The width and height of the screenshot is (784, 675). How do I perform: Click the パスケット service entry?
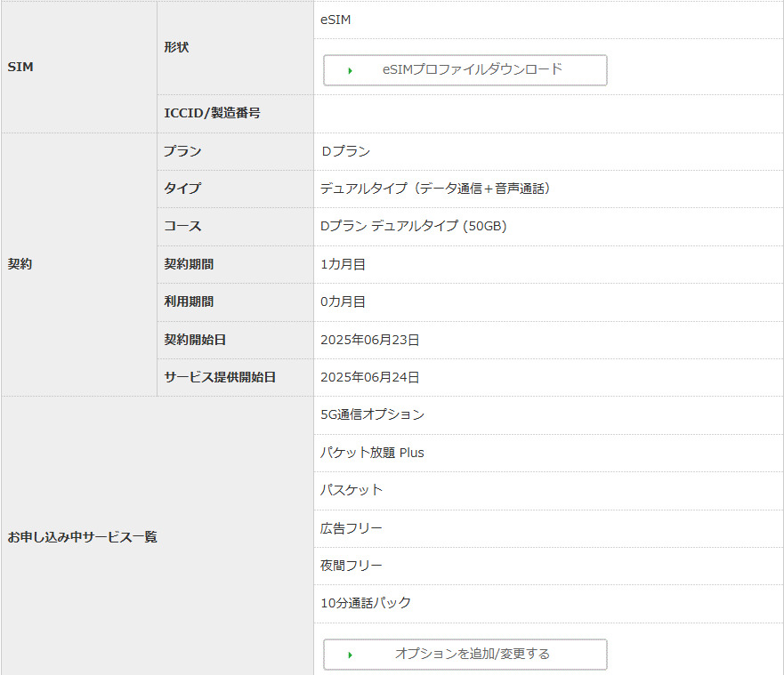pos(352,490)
